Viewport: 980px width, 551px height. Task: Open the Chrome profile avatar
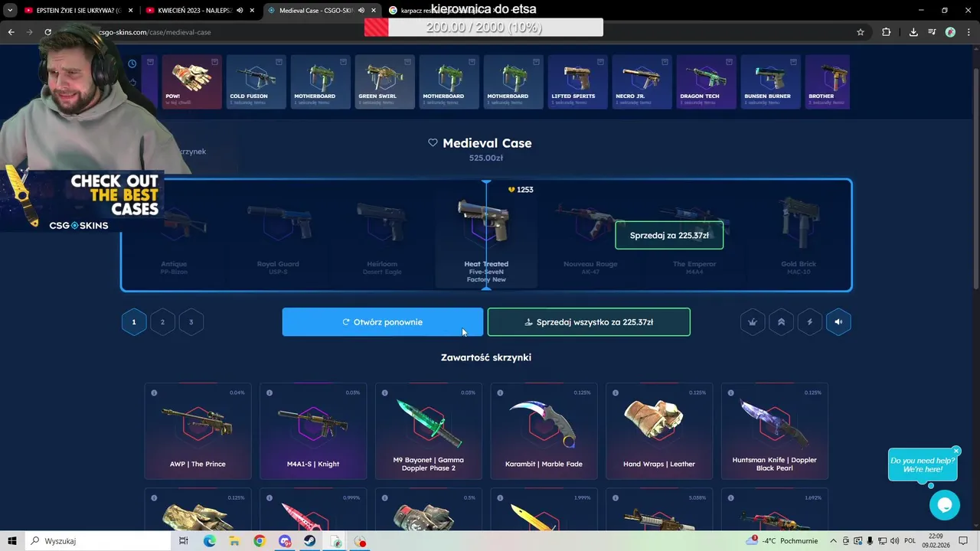point(950,32)
